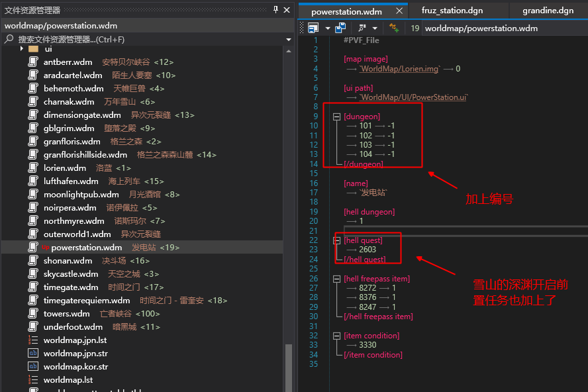Click the file path field worldmap/powerstation.wdm

coord(505,28)
